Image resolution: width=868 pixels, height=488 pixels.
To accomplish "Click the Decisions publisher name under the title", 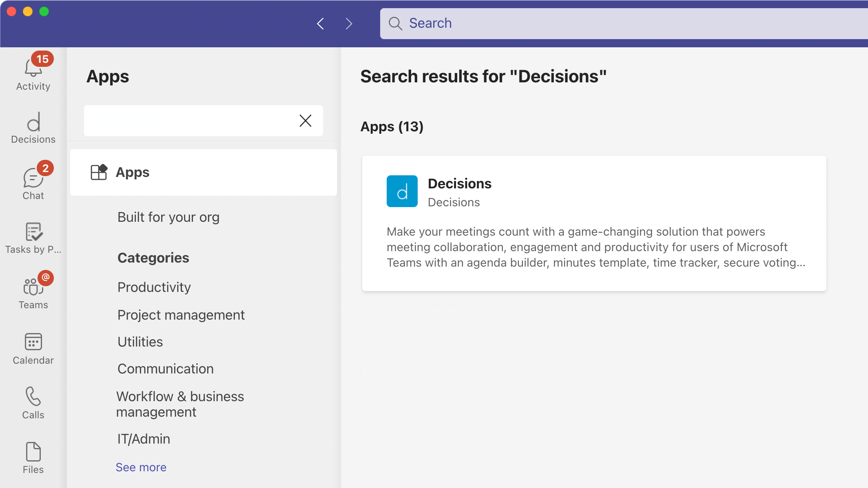I will point(454,203).
